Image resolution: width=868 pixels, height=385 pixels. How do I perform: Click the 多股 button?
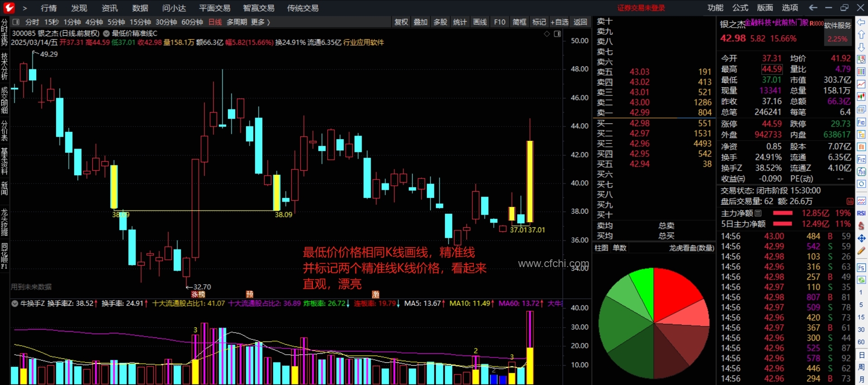(x=440, y=22)
